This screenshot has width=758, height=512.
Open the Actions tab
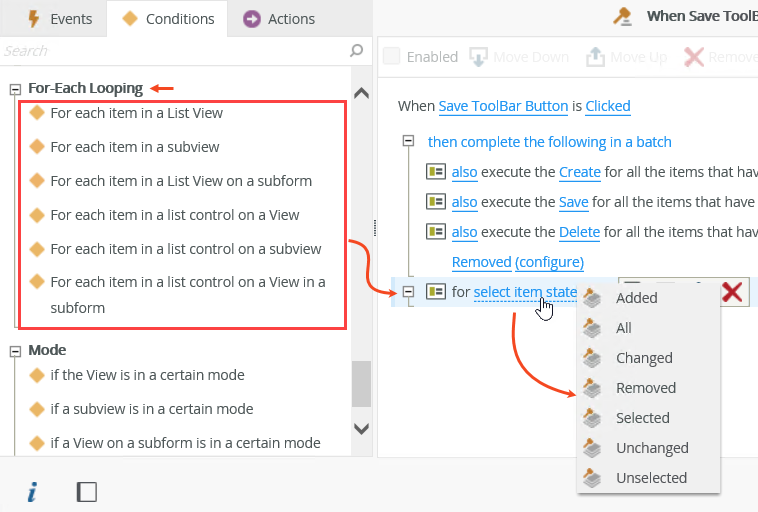[x=279, y=18]
